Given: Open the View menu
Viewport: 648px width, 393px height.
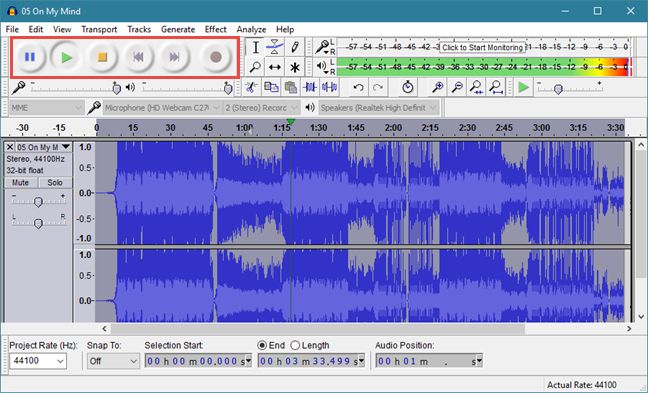Looking at the screenshot, I should click(x=62, y=29).
